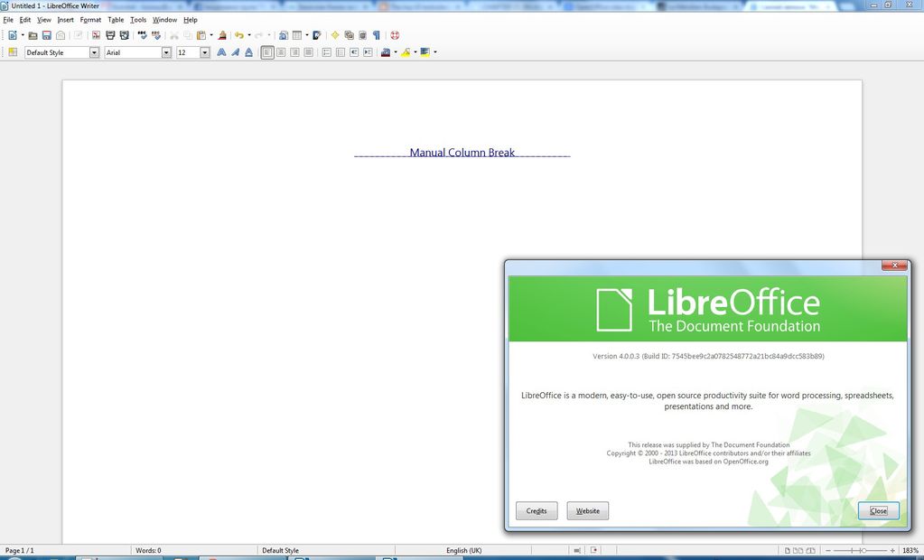Expand the Arial font name dropdown
924x560 pixels.
166,52
